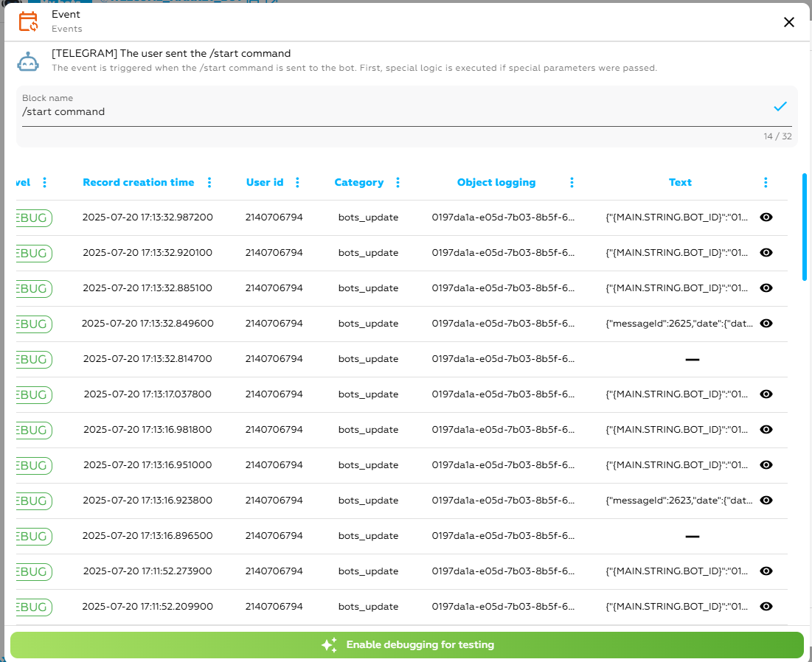Click dash text cell in 17:13:16.896500 row
Screen dimensions: 812x662
(x=693, y=536)
